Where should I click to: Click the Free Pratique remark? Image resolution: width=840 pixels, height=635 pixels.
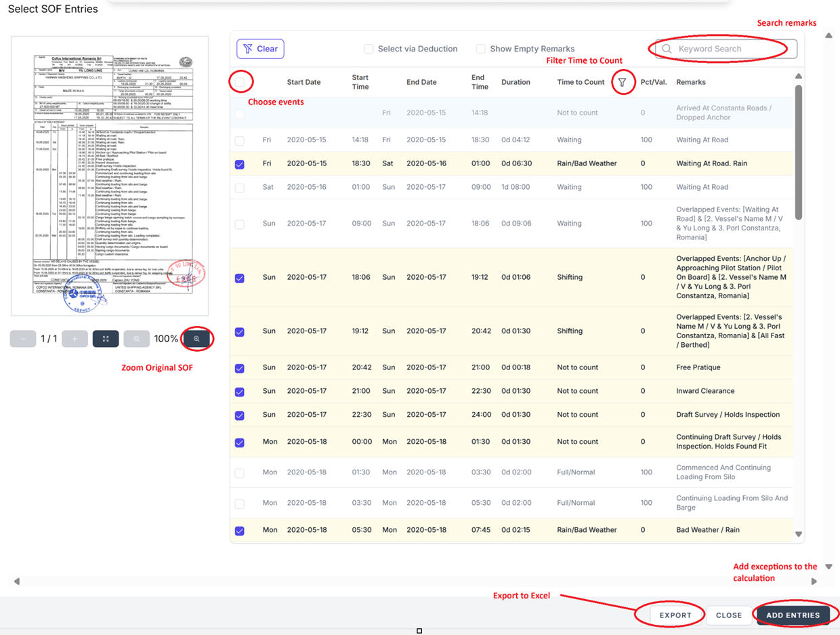[x=698, y=367]
